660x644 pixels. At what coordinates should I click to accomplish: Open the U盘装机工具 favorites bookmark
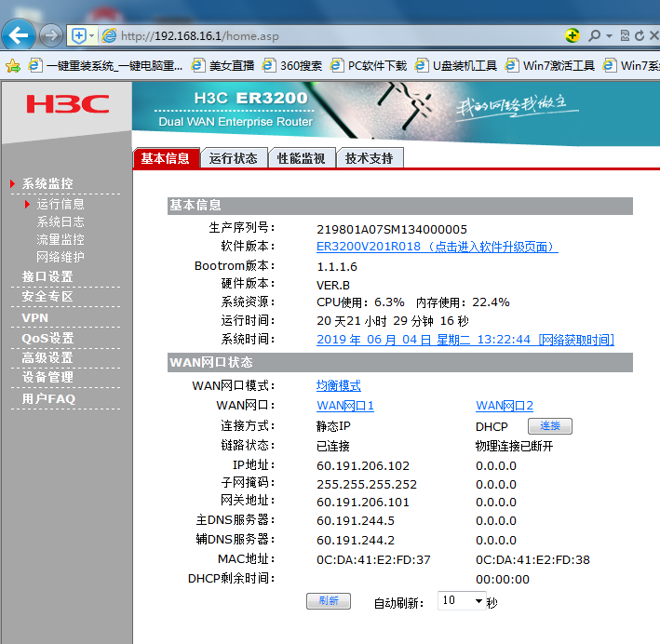[456, 66]
